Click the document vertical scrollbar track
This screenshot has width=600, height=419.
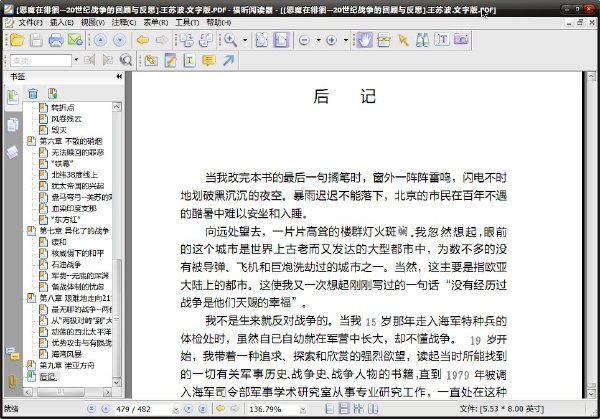592,235
